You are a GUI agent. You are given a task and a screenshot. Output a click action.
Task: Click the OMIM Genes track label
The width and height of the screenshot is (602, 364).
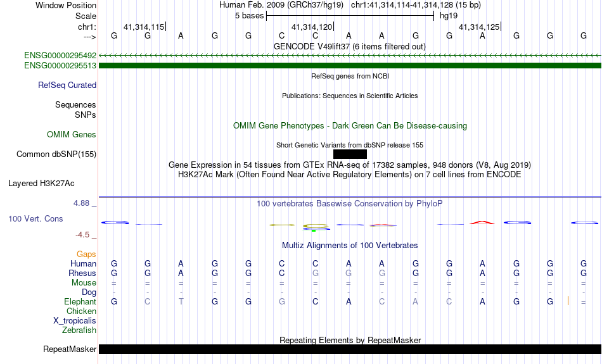(x=72, y=135)
